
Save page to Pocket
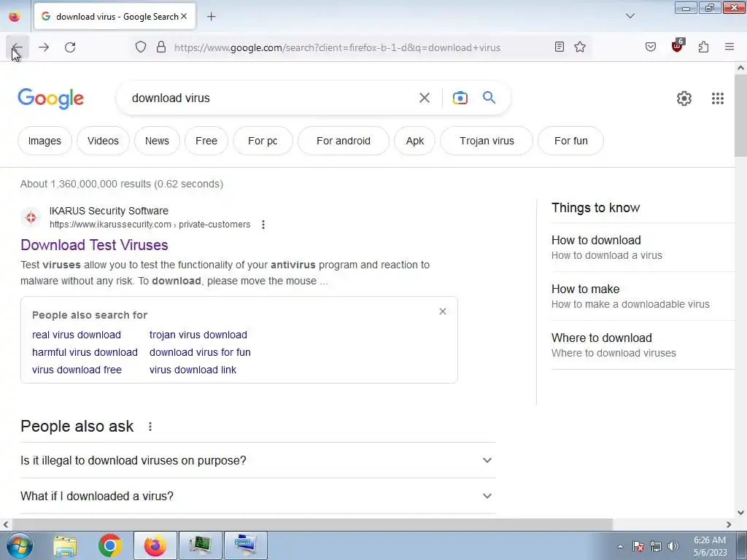click(650, 47)
